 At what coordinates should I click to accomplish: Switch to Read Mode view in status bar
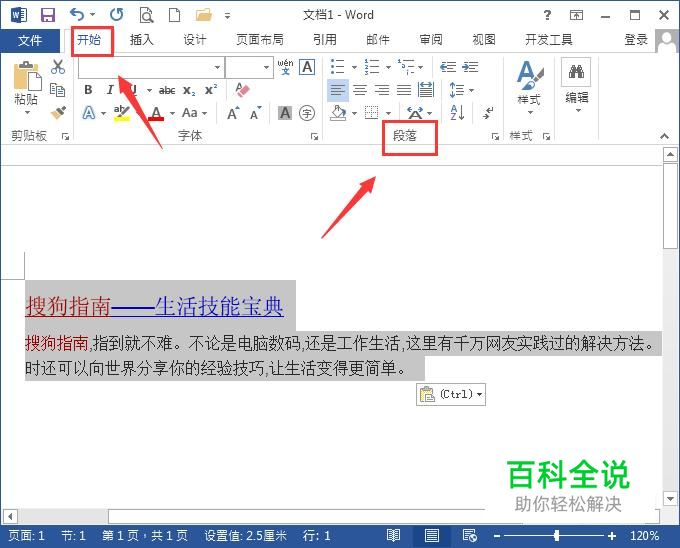[393, 536]
